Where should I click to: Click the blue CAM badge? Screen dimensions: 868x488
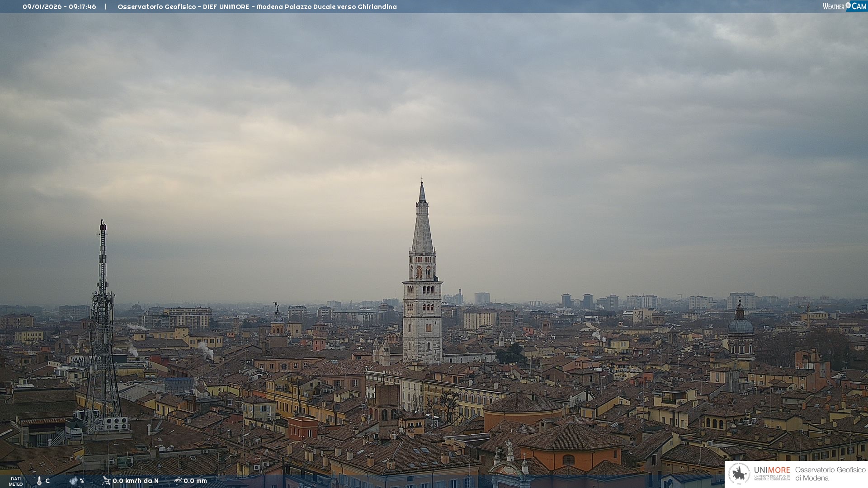859,6
